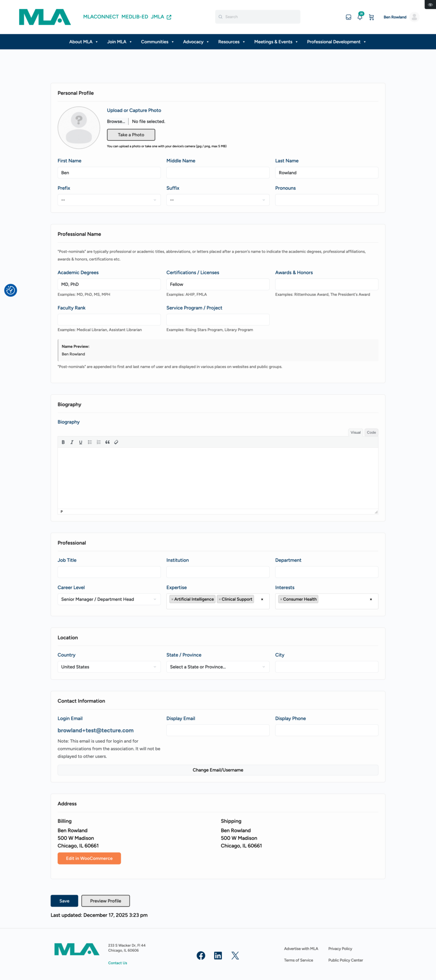Toggle the eye visibility button in corner
Screen dimensions: 436x980
click(430, 5)
